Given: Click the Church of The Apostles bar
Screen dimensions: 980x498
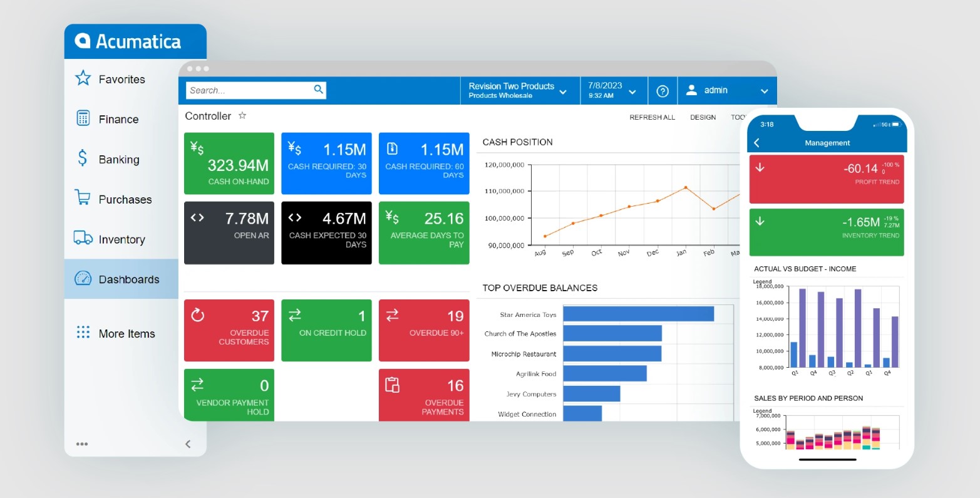Looking at the screenshot, I should [612, 333].
